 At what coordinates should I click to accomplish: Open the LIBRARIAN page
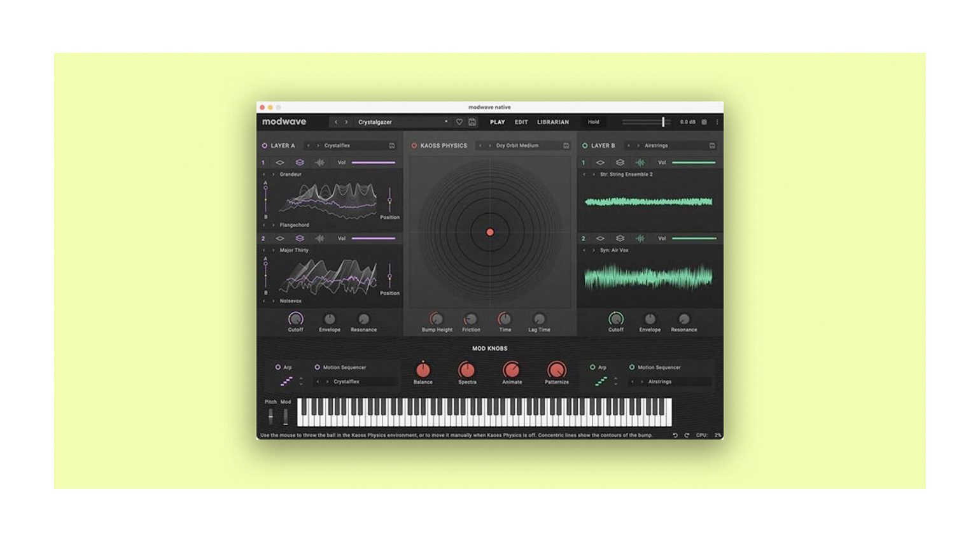point(553,122)
